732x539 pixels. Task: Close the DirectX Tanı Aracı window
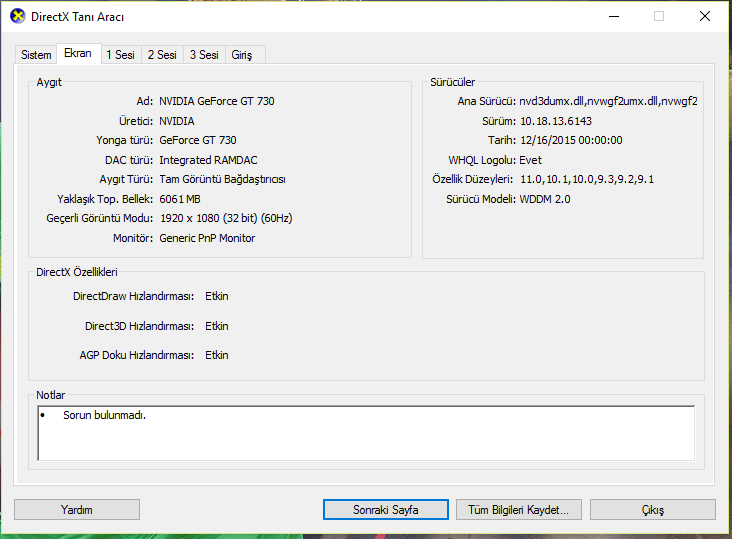pyautogui.click(x=705, y=16)
